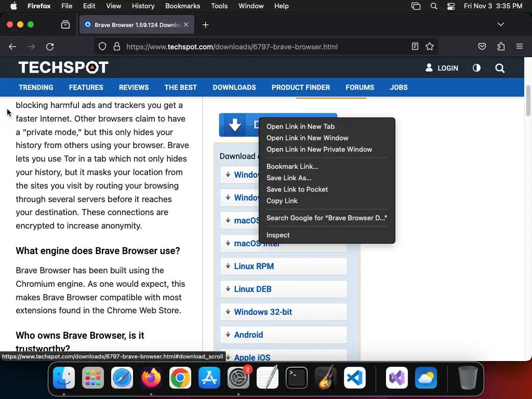Click the TechSpot logo
This screenshot has width=532, height=399.
click(x=63, y=67)
